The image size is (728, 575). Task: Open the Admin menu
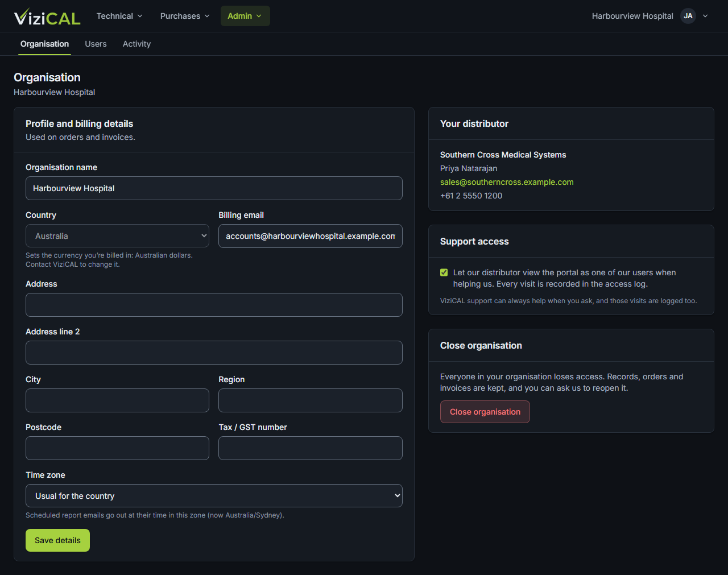tap(245, 16)
